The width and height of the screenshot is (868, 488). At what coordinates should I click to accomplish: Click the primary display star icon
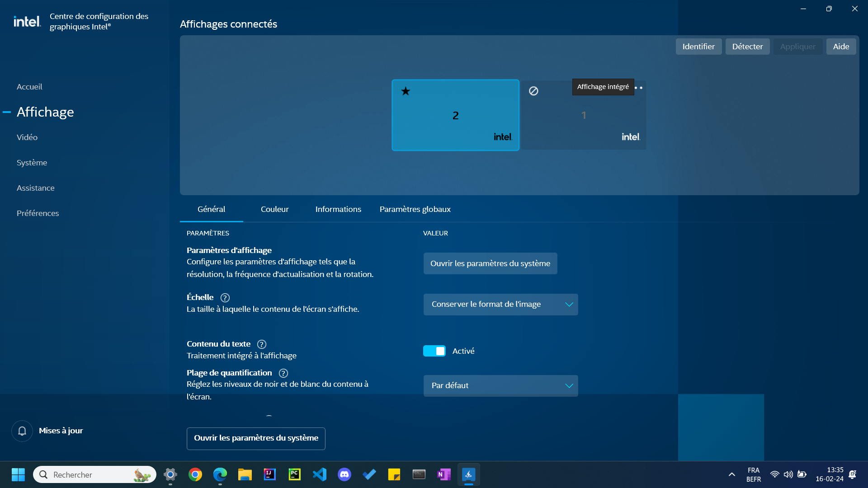(406, 91)
